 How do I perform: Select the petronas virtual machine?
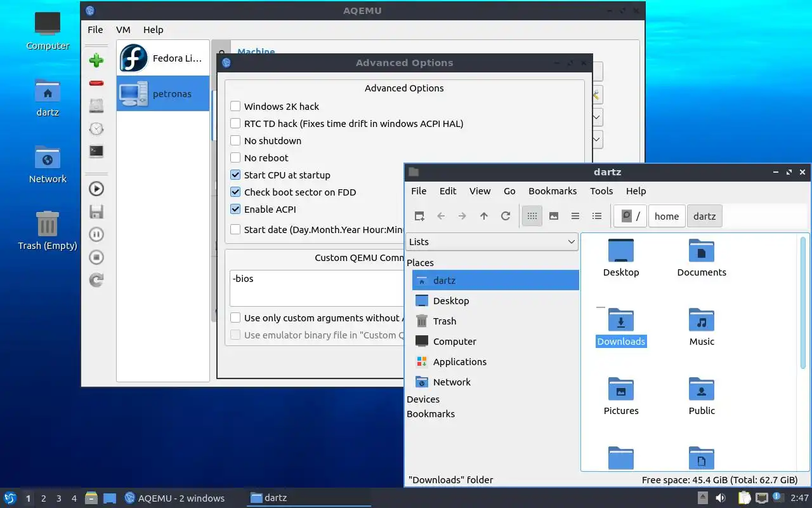tap(163, 94)
